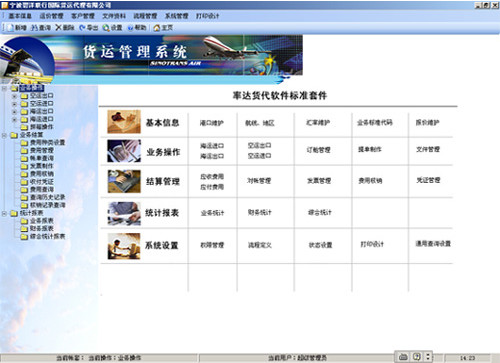Click the 删除 delete X icon
Image resolution: width=500 pixels, height=363 pixels.
tap(59, 27)
